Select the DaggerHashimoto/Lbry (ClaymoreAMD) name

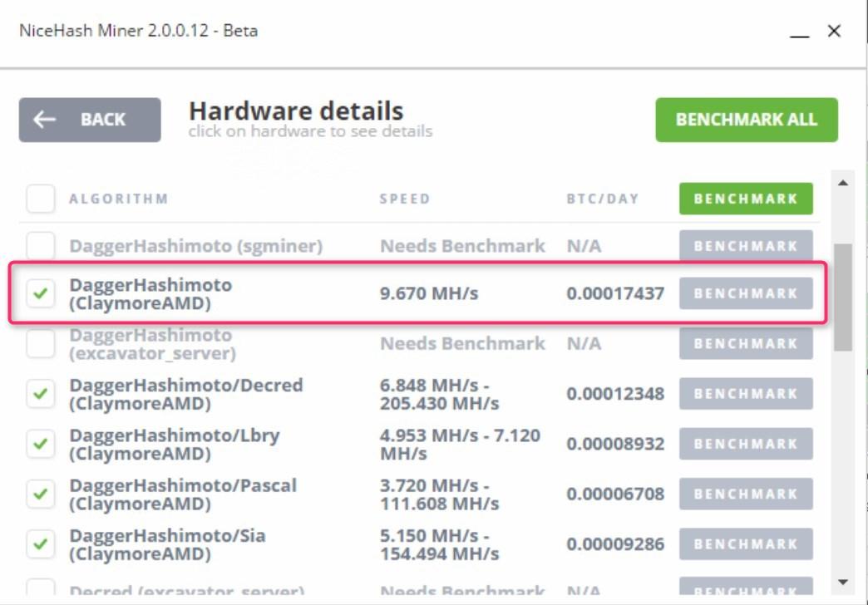175,445
